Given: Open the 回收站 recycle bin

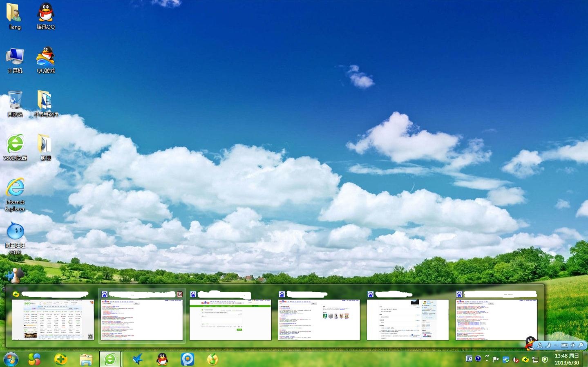Looking at the screenshot, I should (x=15, y=102).
